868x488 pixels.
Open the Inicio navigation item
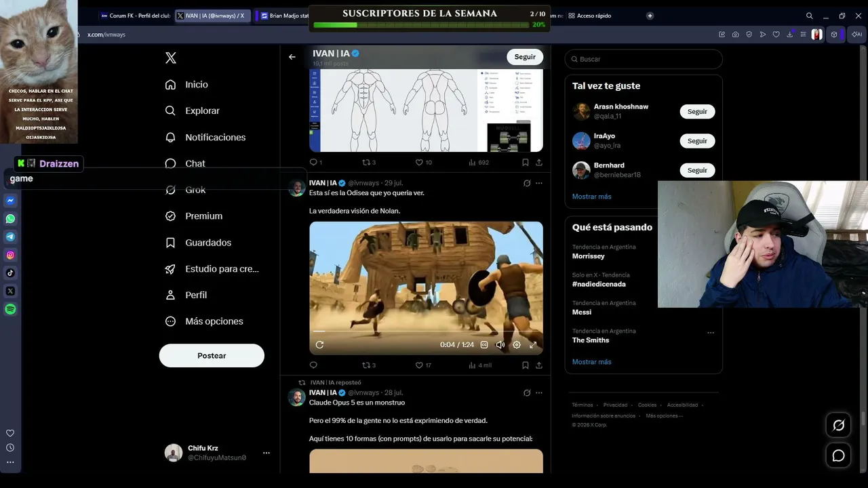(x=186, y=85)
